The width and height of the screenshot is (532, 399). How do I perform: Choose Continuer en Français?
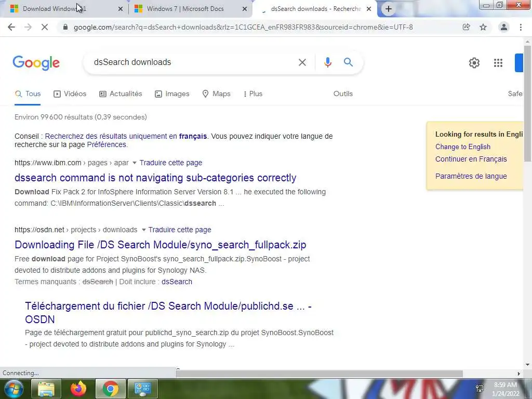(471, 159)
